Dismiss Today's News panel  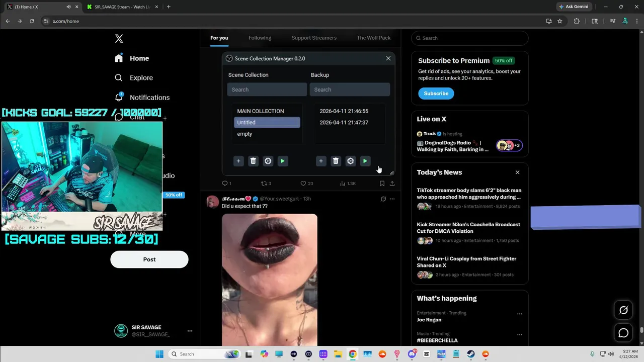click(517, 172)
